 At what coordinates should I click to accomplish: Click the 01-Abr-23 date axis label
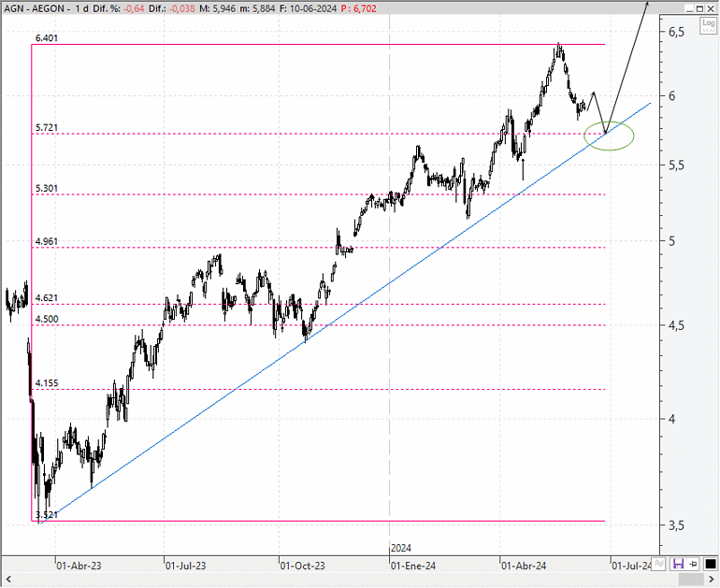(x=79, y=566)
